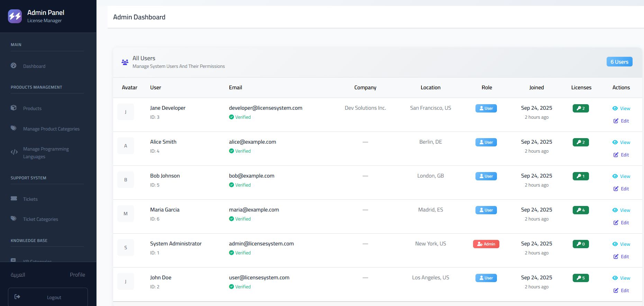644x306 pixels.
Task: Click the red Admin role badge
Action: click(486, 244)
